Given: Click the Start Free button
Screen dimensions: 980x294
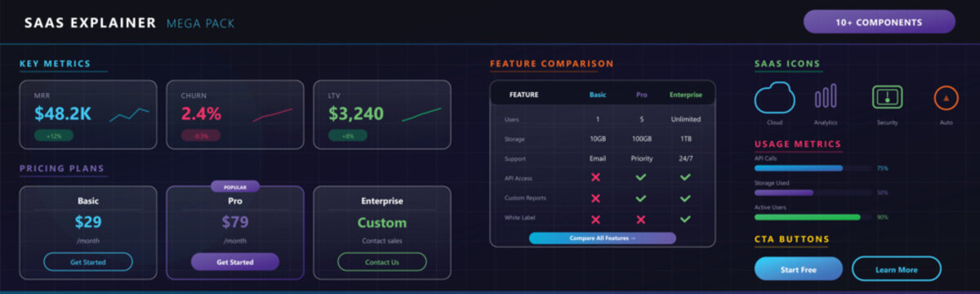Looking at the screenshot, I should pos(799,269).
